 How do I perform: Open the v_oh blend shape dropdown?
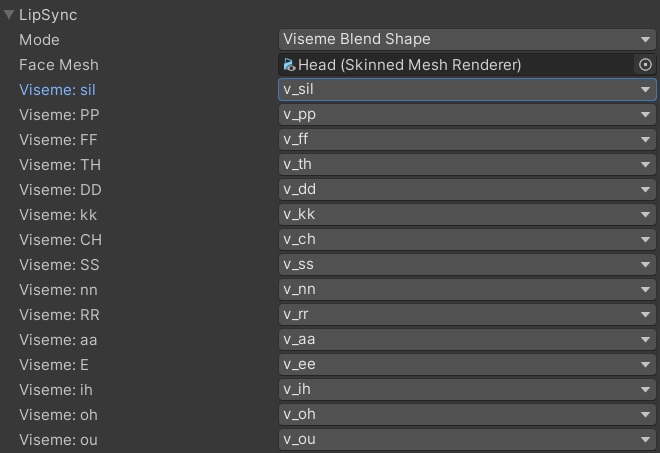467,415
